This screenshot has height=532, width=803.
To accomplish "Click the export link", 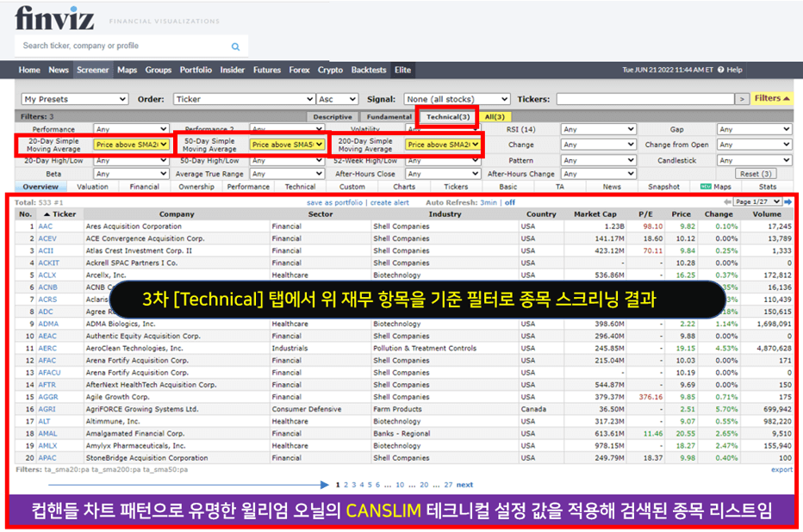I will [x=781, y=470].
